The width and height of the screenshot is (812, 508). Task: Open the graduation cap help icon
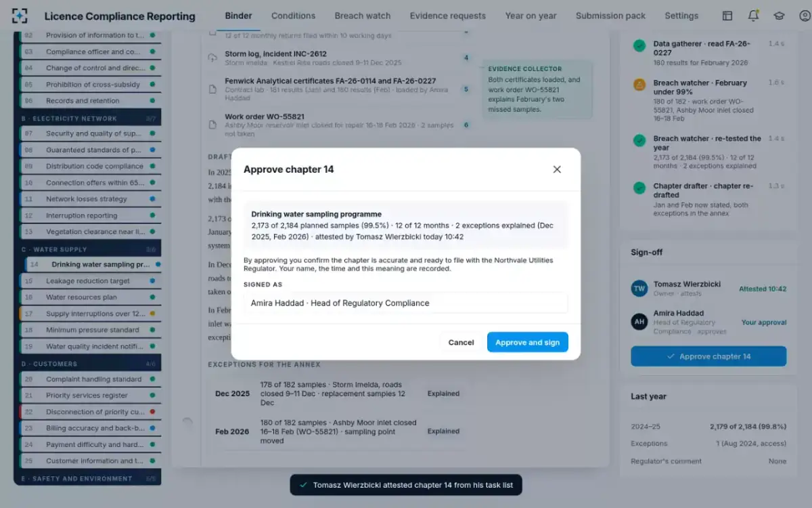coord(779,16)
